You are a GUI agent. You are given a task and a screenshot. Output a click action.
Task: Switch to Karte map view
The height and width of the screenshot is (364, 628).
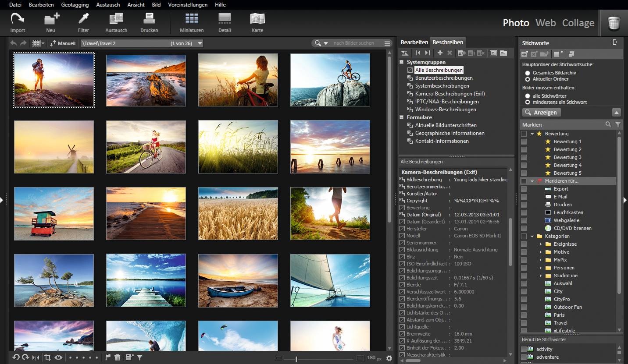pos(257,19)
